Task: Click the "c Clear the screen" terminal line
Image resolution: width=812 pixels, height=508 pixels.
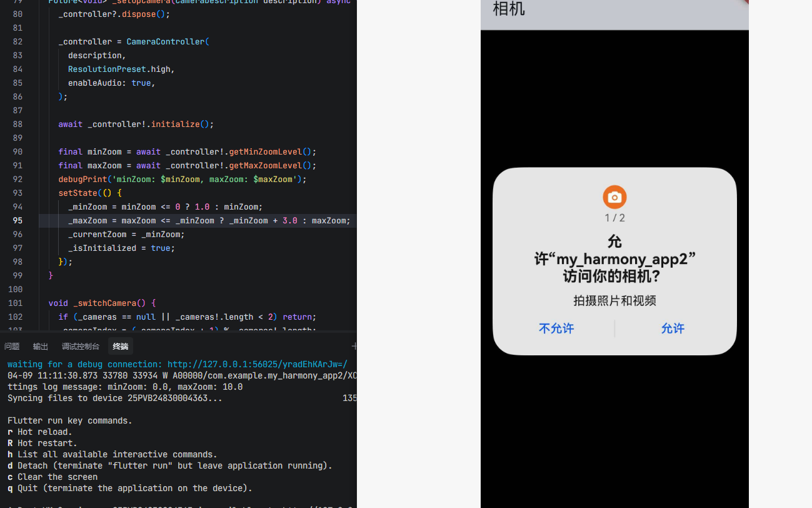Action: [x=53, y=477]
